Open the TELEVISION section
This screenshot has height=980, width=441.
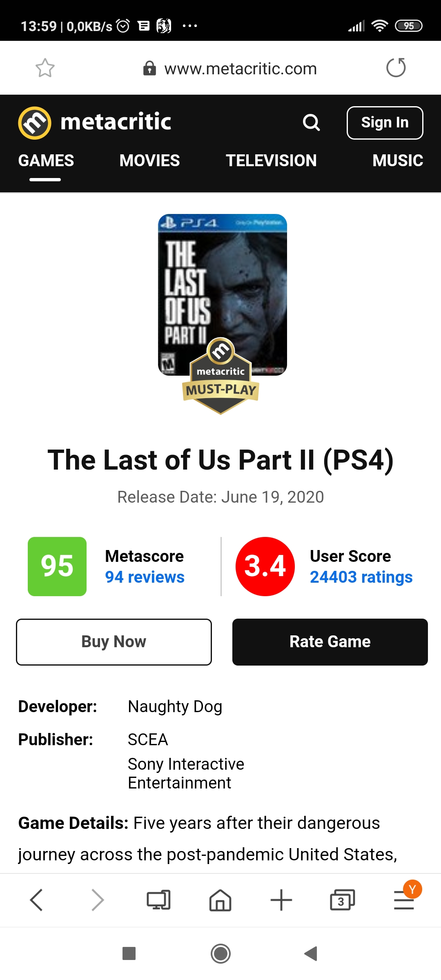271,160
